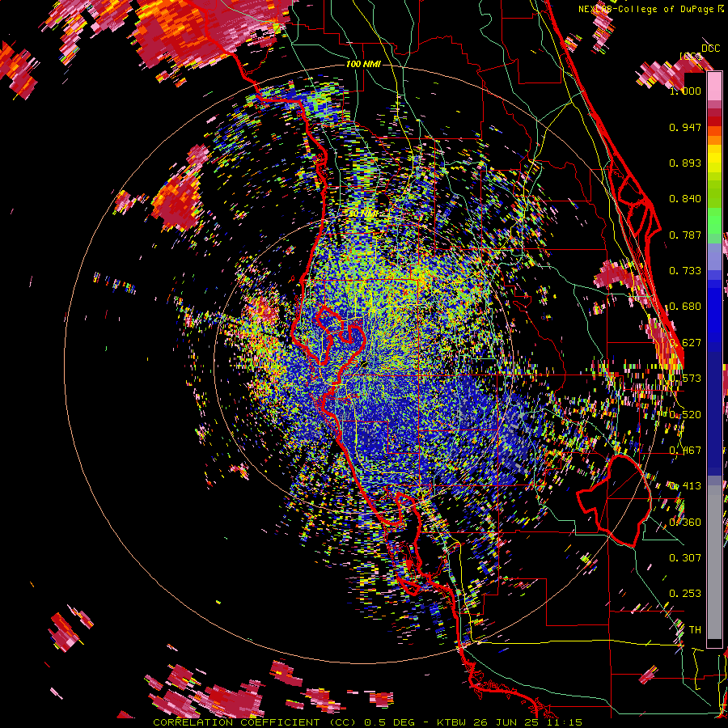This screenshot has width=728, height=728.
Task: Pick the gray lower segment of the color bar
Action: (x=714, y=562)
